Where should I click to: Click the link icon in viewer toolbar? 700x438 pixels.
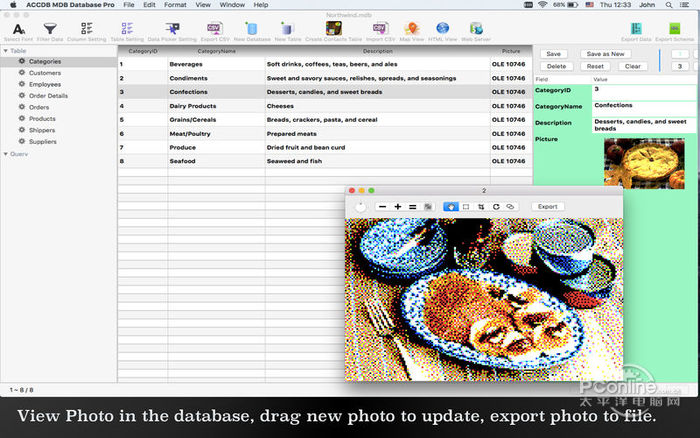pyautogui.click(x=510, y=207)
